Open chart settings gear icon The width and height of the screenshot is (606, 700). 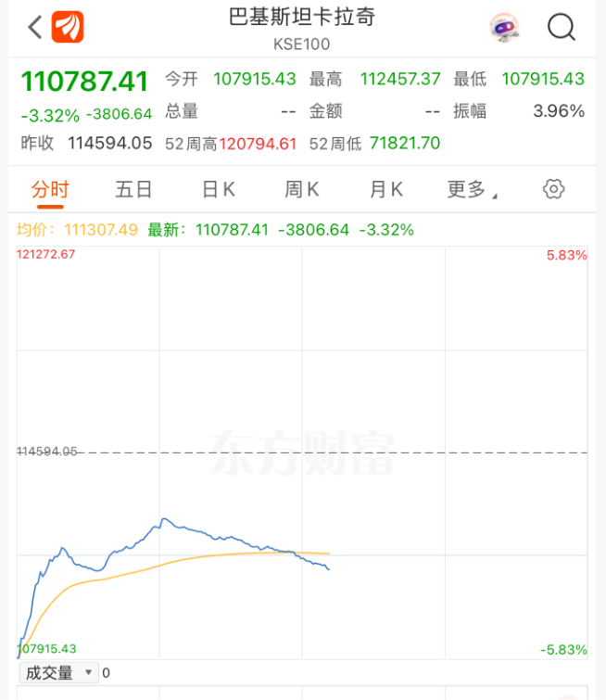[553, 189]
